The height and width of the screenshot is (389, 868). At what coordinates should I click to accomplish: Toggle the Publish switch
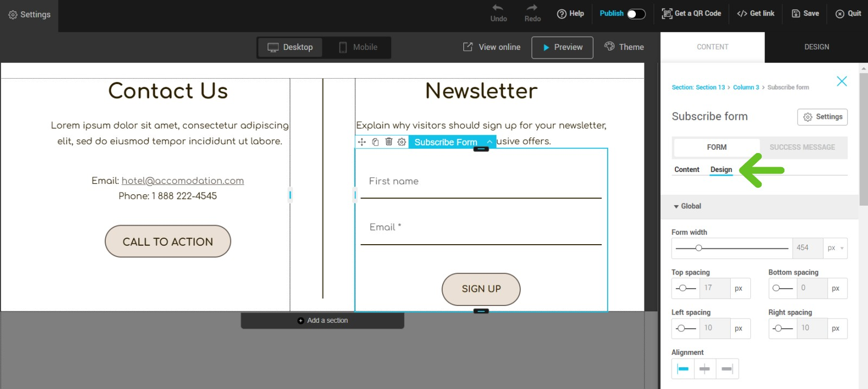click(x=636, y=14)
